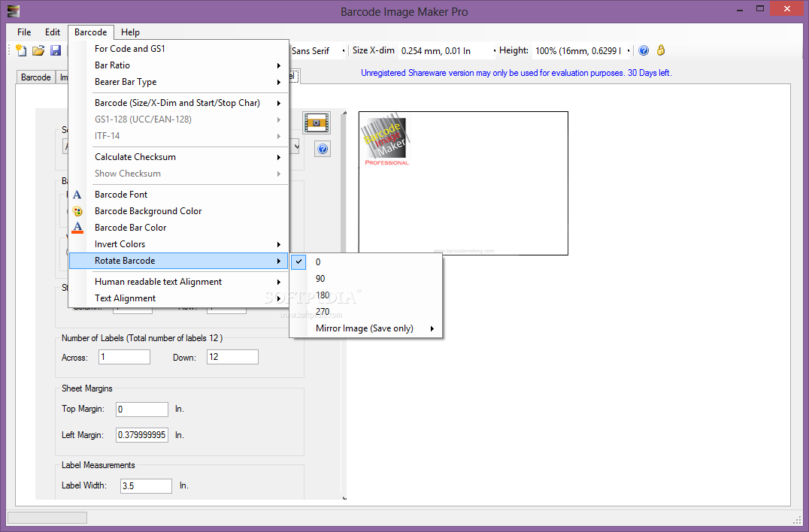Screen dimensions: 809x532
Task: Click the Top Margin input field
Action: tap(142, 410)
